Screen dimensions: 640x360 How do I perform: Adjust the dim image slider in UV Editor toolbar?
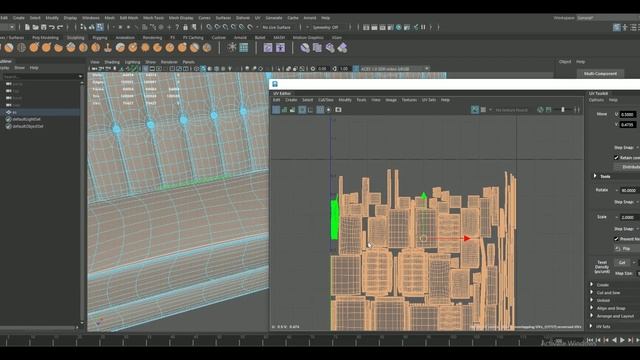click(x=563, y=109)
